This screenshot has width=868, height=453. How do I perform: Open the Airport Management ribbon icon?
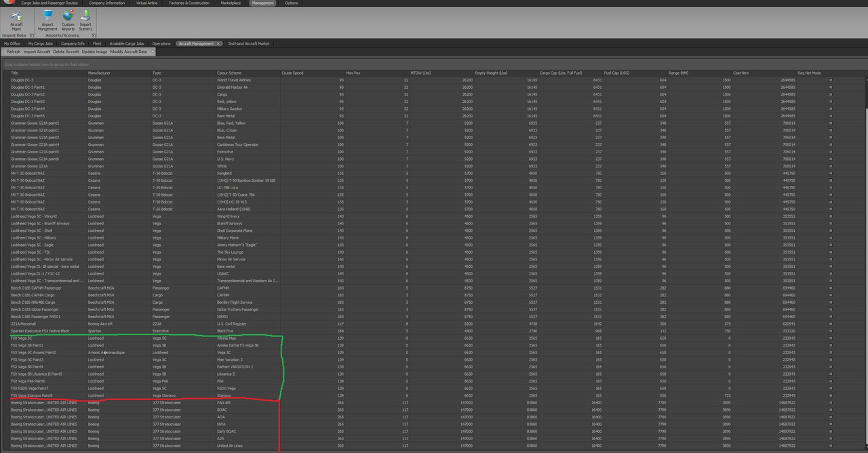click(47, 20)
